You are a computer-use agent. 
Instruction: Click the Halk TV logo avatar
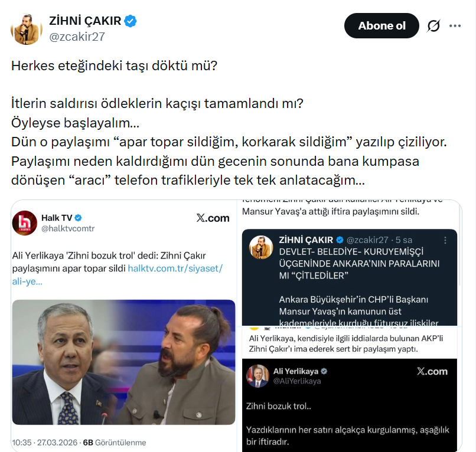[x=25, y=223]
